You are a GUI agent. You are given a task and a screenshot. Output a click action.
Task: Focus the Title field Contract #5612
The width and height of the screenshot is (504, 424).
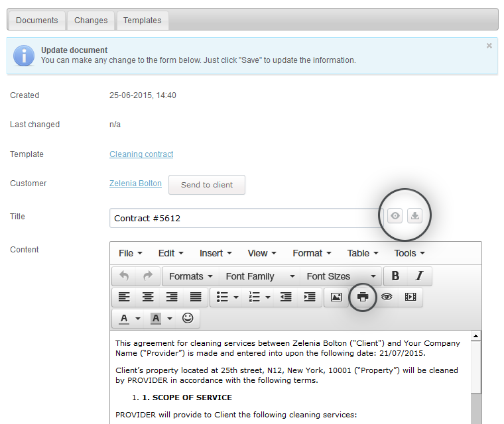pyautogui.click(x=246, y=218)
